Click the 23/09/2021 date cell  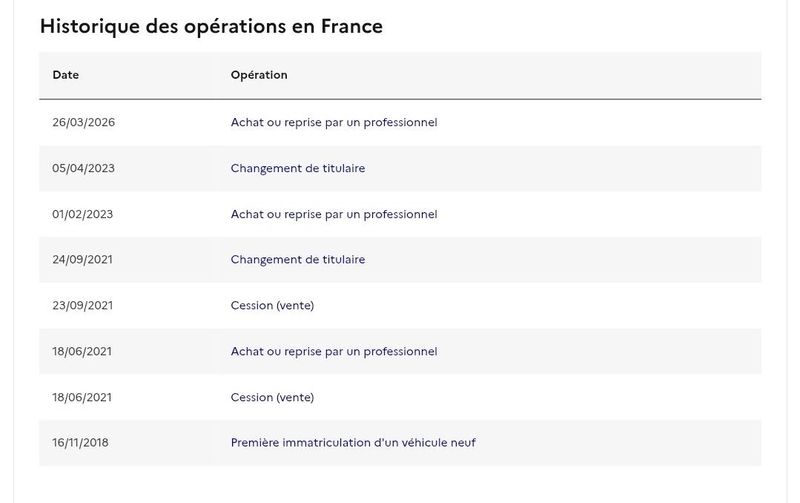tap(82, 306)
